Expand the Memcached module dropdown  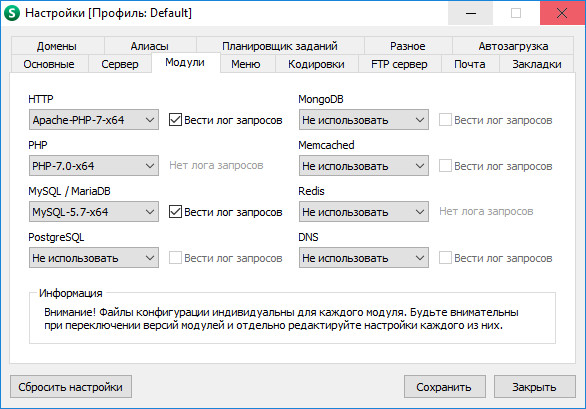click(364, 166)
